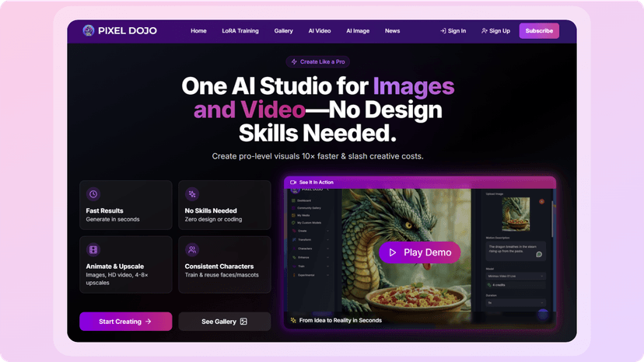Click the Play Demo button
Screen dimensions: 644x362
[x=419, y=252]
